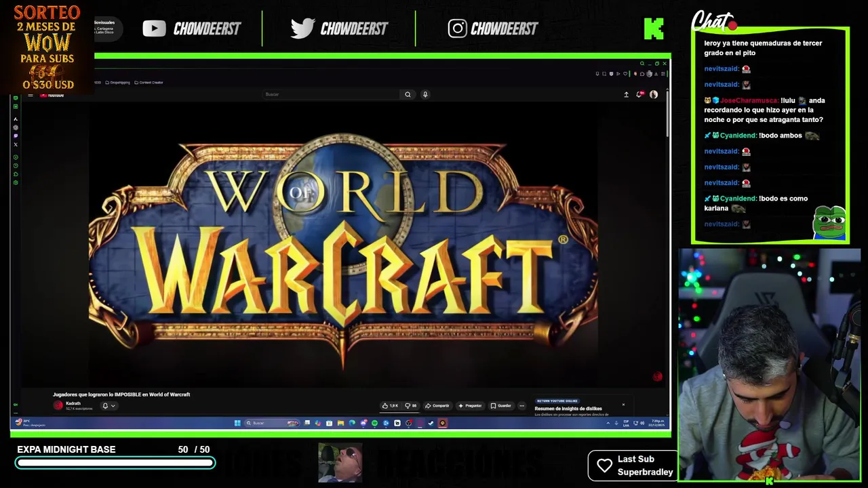The image size is (868, 488).
Task: Open the browser top search magnifier icon
Action: pos(642,64)
